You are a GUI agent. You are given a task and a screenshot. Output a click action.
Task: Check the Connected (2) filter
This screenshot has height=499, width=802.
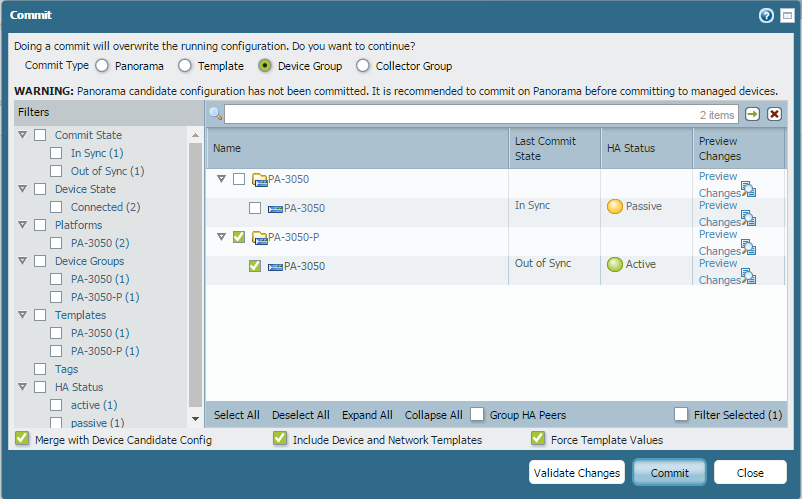pyautogui.click(x=56, y=207)
